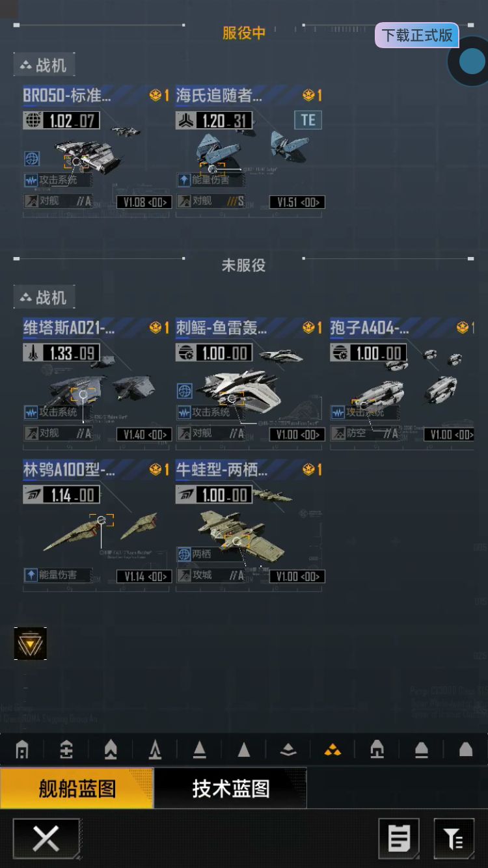Switch to 技术蓝图 tab
Viewport: 488px width, 868px height.
point(230,789)
